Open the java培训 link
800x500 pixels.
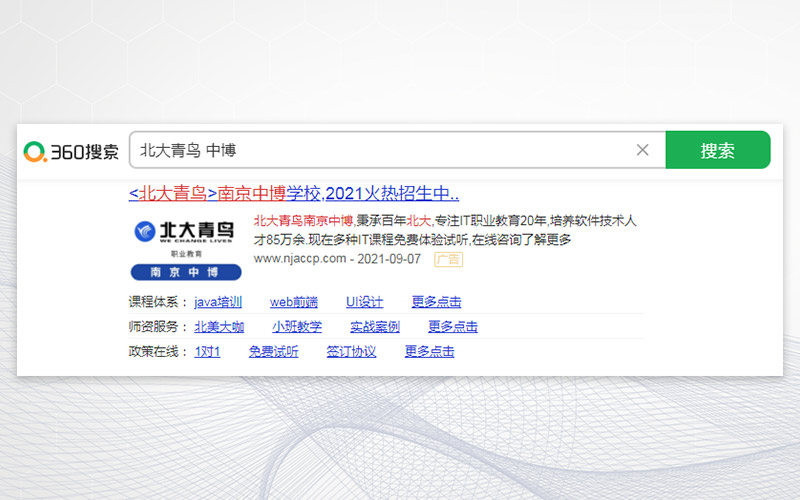[218, 302]
